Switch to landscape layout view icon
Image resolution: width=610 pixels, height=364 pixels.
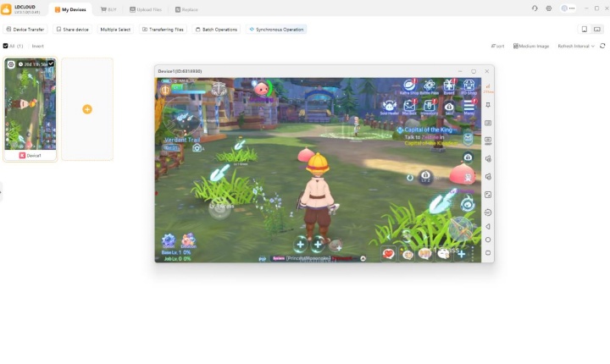point(596,29)
